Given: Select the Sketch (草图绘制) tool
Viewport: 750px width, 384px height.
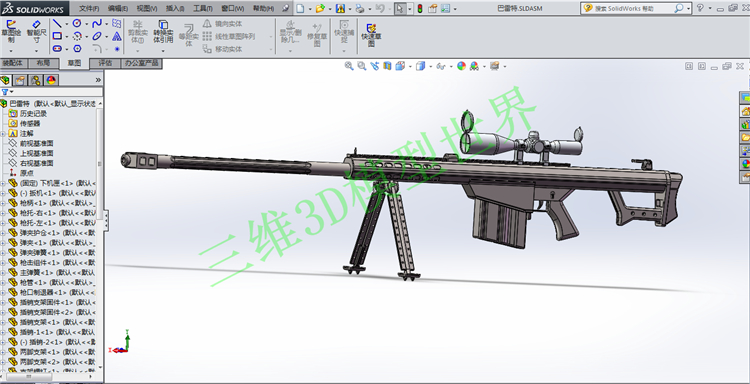Looking at the screenshot, I should pos(11,32).
